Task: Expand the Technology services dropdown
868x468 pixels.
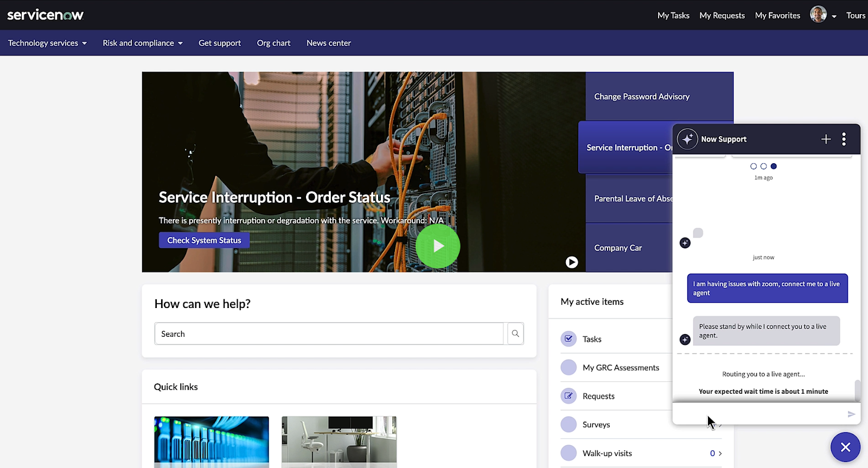Action: [x=47, y=43]
